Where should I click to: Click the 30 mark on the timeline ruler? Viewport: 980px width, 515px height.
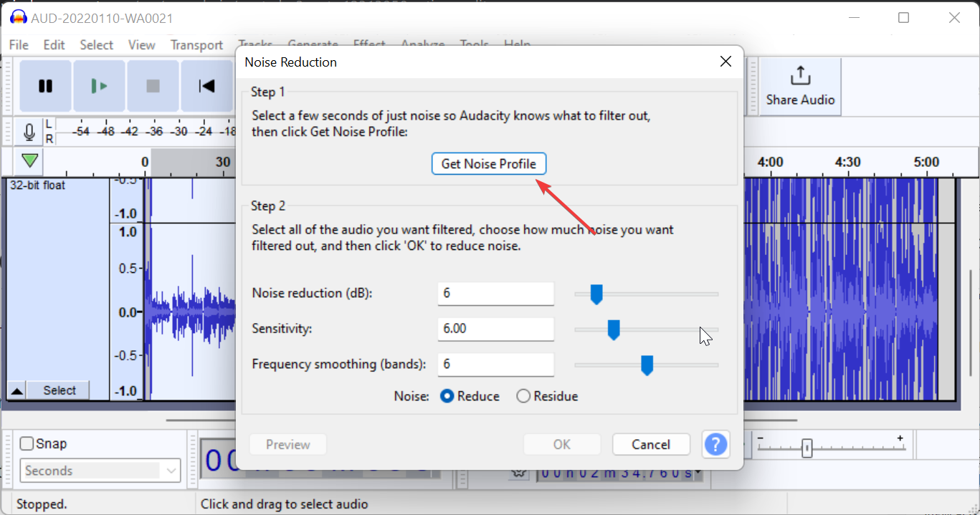coord(223,162)
